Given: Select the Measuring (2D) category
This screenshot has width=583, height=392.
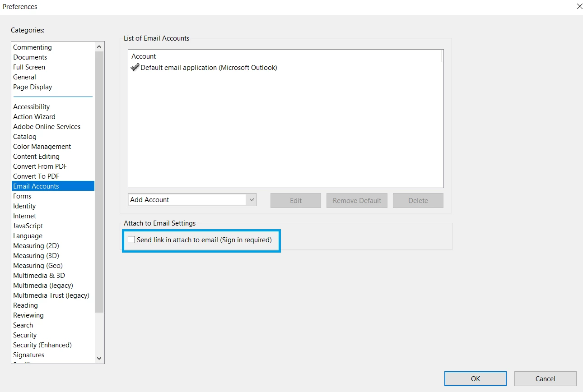Looking at the screenshot, I should [x=36, y=246].
